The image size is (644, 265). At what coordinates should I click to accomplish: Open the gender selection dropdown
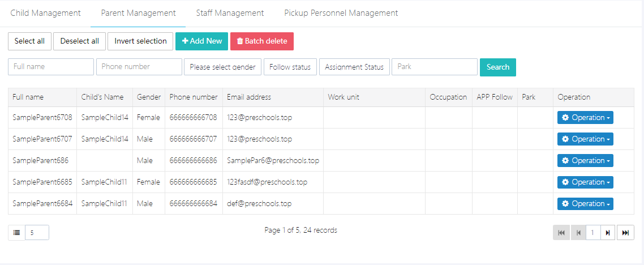(x=222, y=67)
